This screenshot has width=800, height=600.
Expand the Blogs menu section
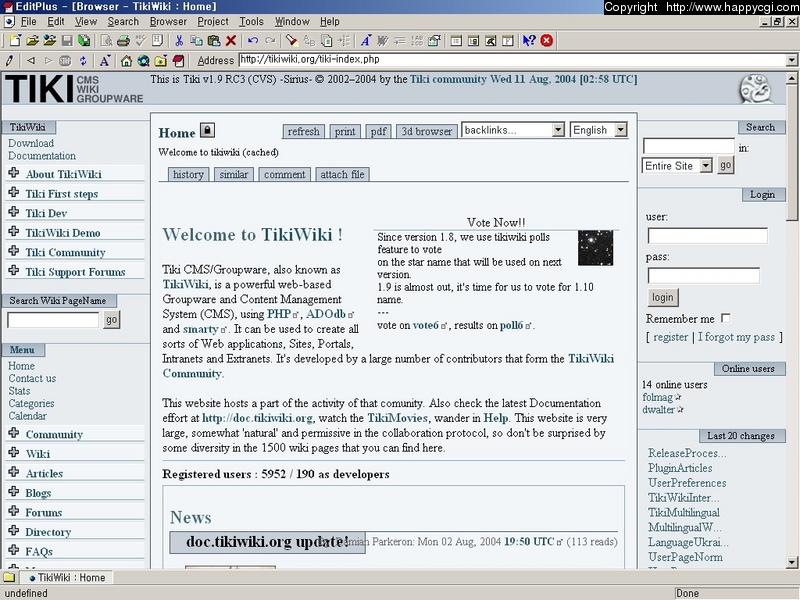[14, 491]
